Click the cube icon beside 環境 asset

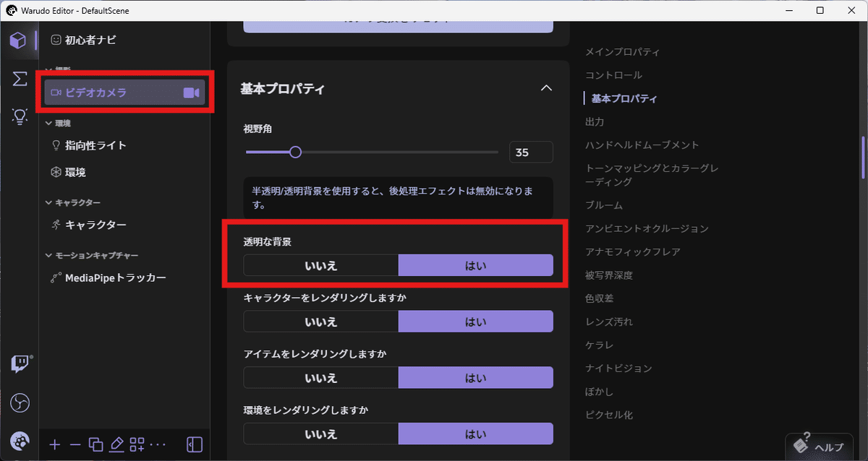click(56, 172)
